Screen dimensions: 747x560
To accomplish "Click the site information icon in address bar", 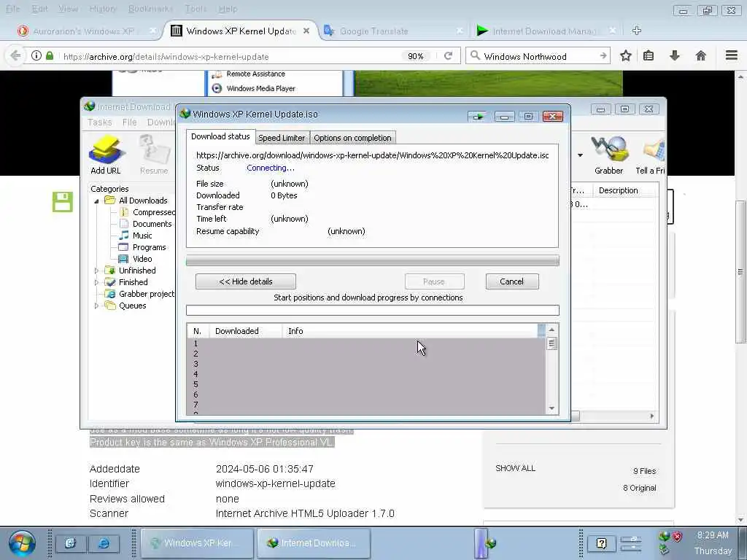I will [x=36, y=55].
